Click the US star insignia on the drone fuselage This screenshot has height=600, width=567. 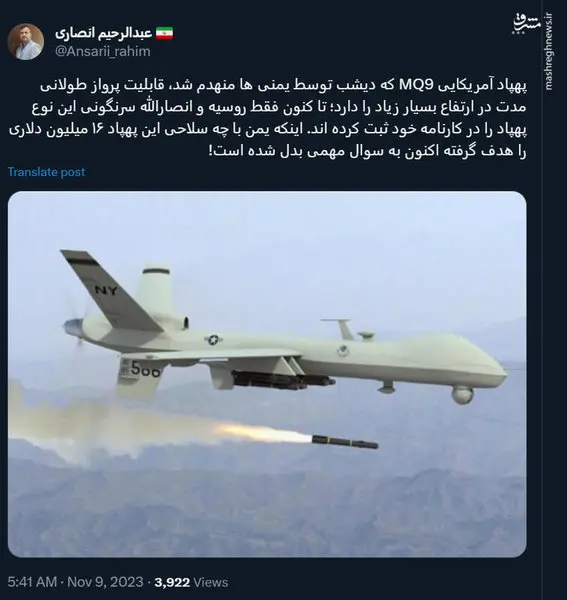pos(213,340)
